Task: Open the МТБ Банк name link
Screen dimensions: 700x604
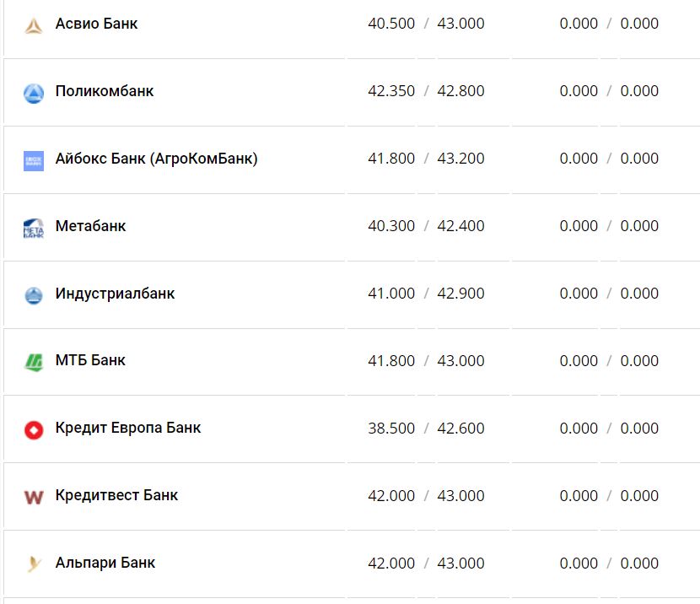Action: pyautogui.click(x=90, y=360)
